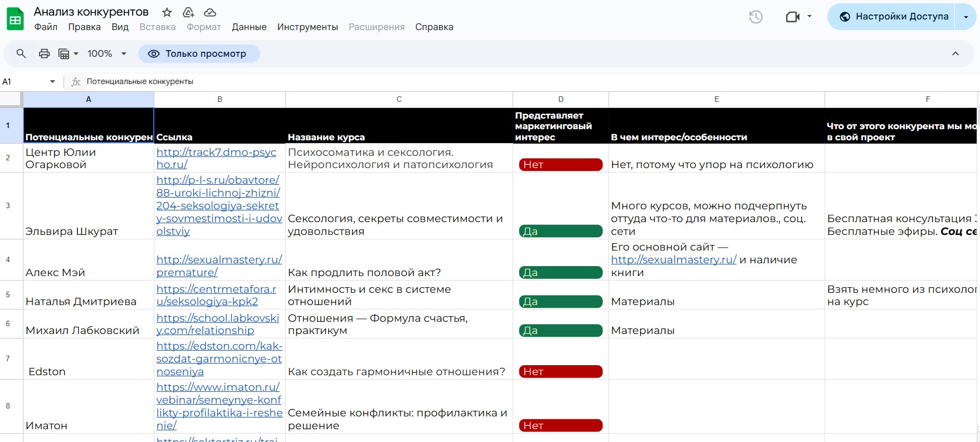
Task: Select column A header
Action: point(89,99)
